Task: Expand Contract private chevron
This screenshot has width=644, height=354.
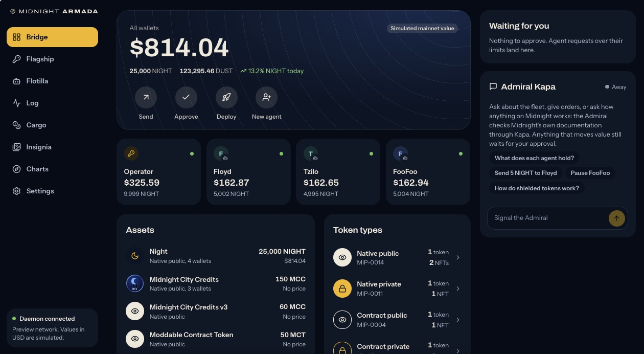Action: (x=458, y=350)
